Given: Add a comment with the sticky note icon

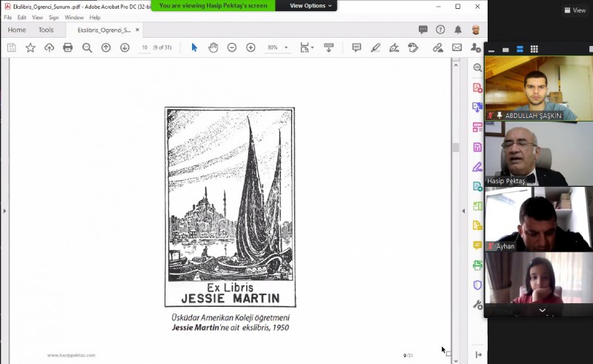Looking at the screenshot, I should pos(357,47).
